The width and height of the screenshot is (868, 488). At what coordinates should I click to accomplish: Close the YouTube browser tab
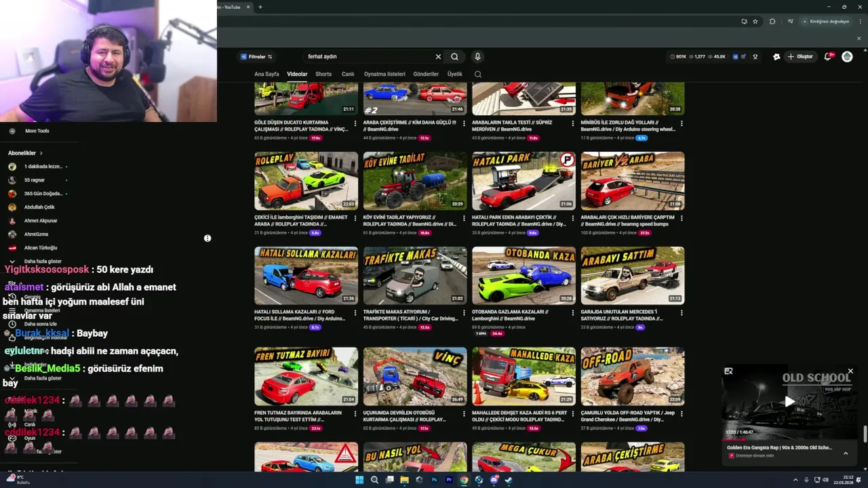tap(248, 7)
